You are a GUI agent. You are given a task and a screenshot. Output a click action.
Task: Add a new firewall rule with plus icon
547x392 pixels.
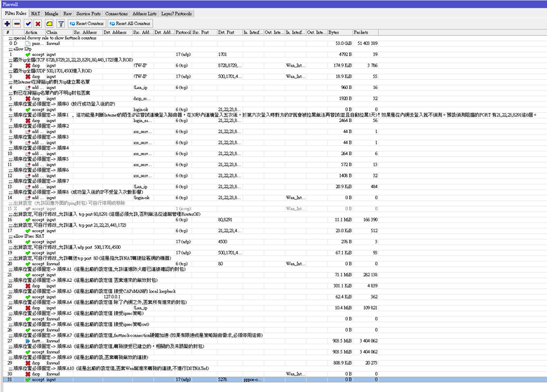point(7,24)
